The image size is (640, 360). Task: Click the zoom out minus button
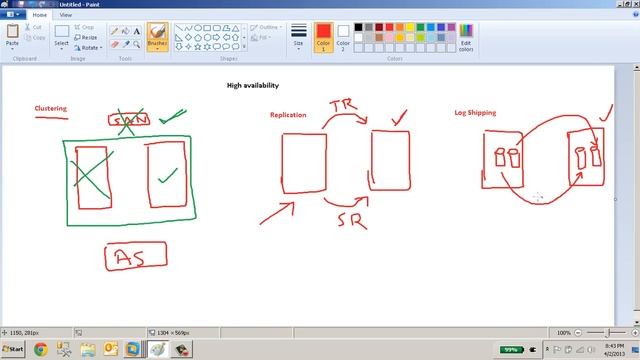[x=578, y=333]
